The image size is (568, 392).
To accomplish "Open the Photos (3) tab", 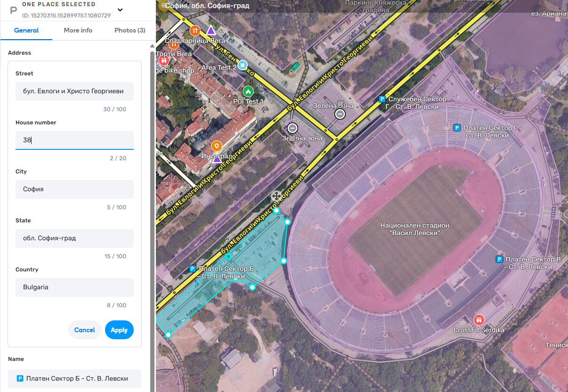I will point(130,30).
